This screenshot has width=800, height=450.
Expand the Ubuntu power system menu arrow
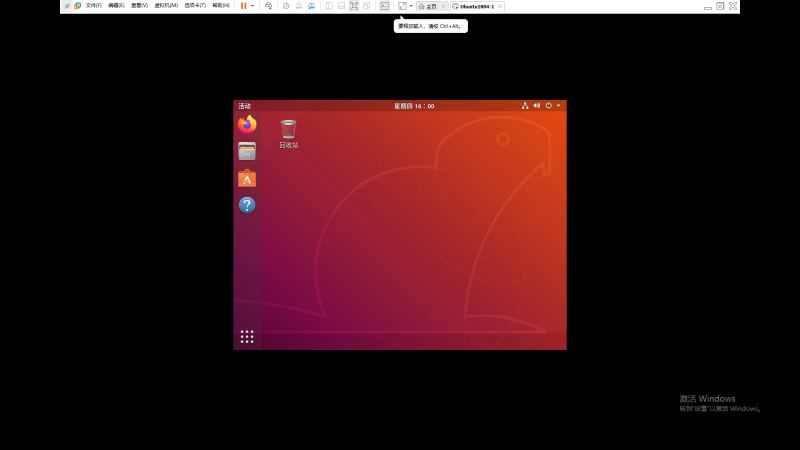pyautogui.click(x=559, y=105)
